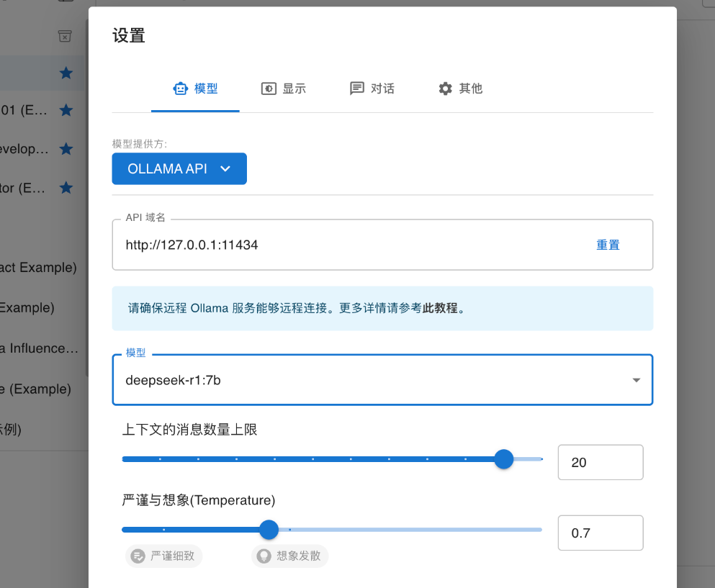The height and width of the screenshot is (588, 715).
Task: Click the chevron on the OLLAMA API button
Action: pyautogui.click(x=225, y=168)
